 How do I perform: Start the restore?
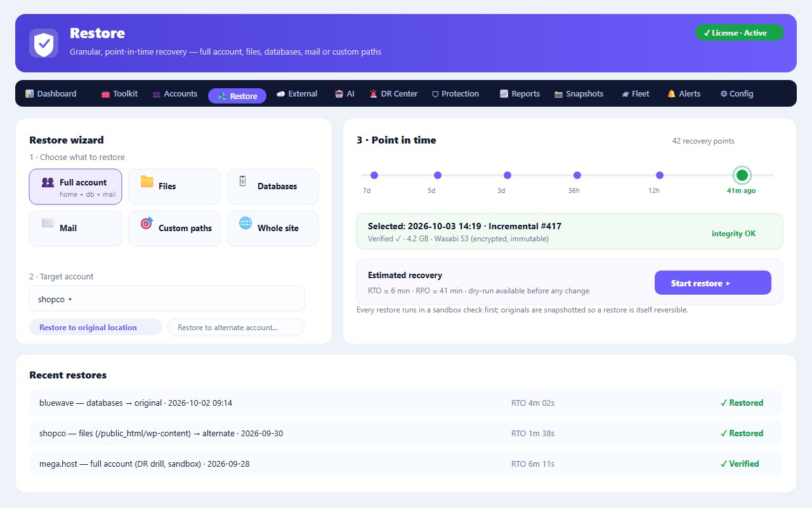tap(713, 283)
